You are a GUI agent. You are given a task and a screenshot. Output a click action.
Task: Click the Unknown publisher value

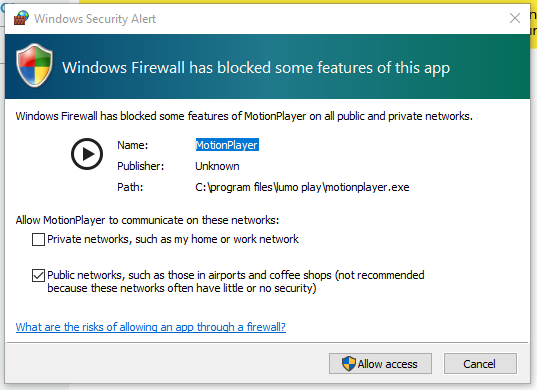217,166
